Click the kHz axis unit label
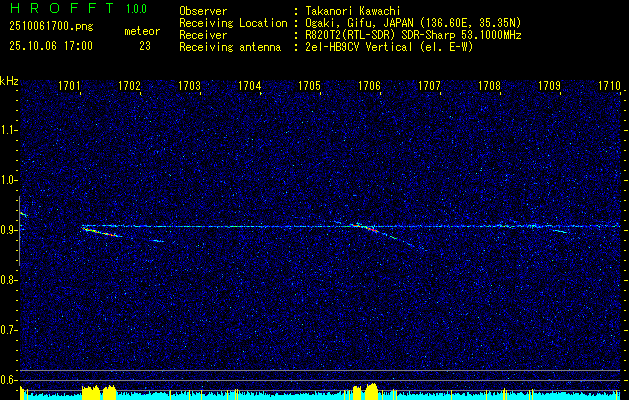Image resolution: width=629 pixels, height=400 pixels. pos(9,81)
